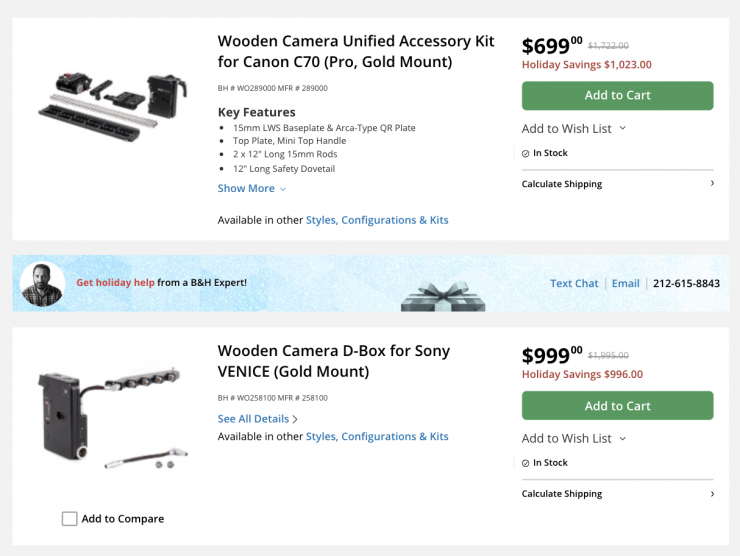The width and height of the screenshot is (740, 556).
Task: Click the Email expert link
Action: (x=626, y=283)
